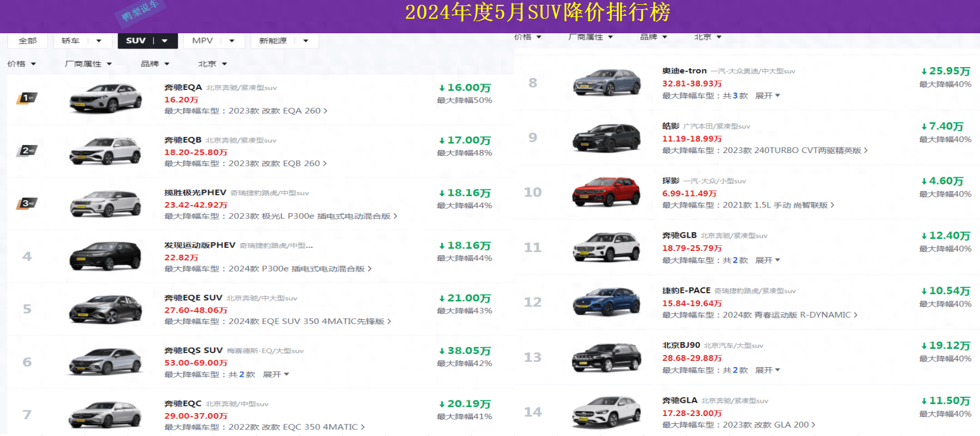This screenshot has height=436, width=980.
Task: Open the left 厂商属性 filter dropdown
Action: click(88, 63)
